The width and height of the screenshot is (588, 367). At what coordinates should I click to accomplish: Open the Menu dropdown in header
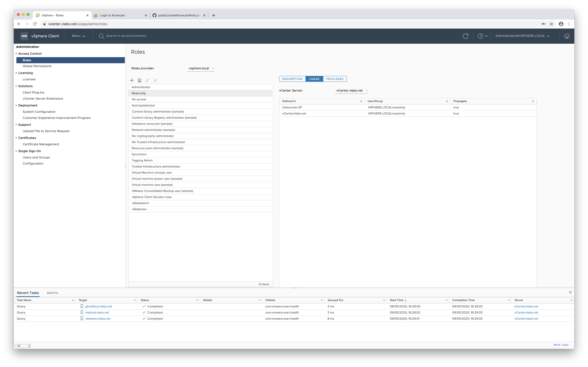(x=78, y=36)
